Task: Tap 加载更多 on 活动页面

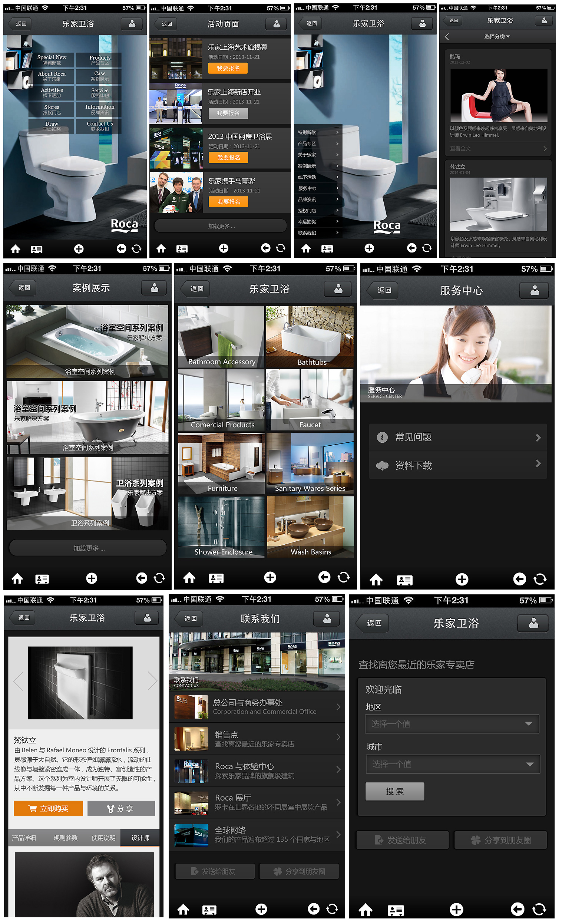Action: click(221, 227)
